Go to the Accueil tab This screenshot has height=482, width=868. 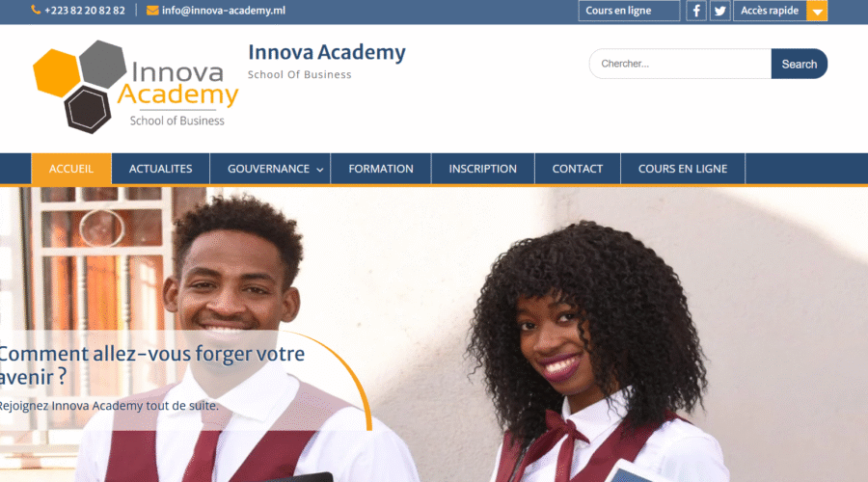pos(71,169)
